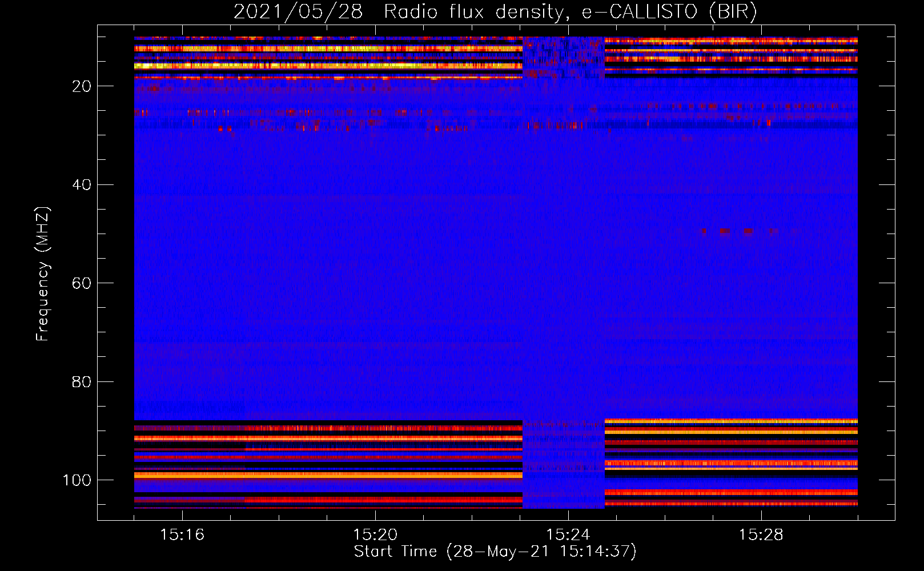This screenshot has width=924, height=571.
Task: Click the '15:28' time tick label
Action: point(761,534)
